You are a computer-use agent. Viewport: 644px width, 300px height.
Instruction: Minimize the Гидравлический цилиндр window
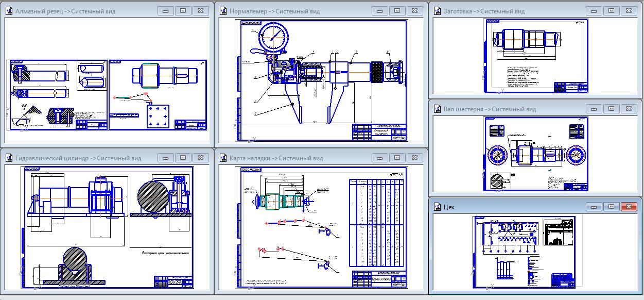(x=165, y=158)
